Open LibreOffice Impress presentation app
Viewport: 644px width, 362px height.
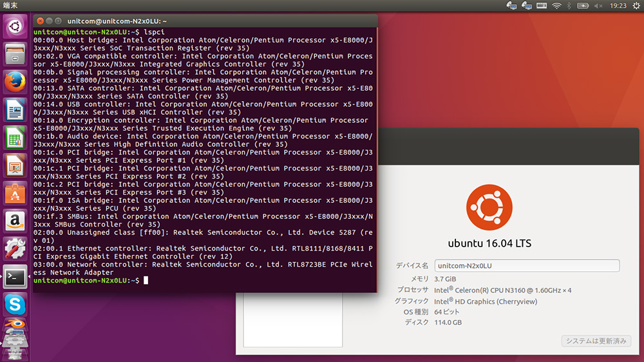click(15, 166)
